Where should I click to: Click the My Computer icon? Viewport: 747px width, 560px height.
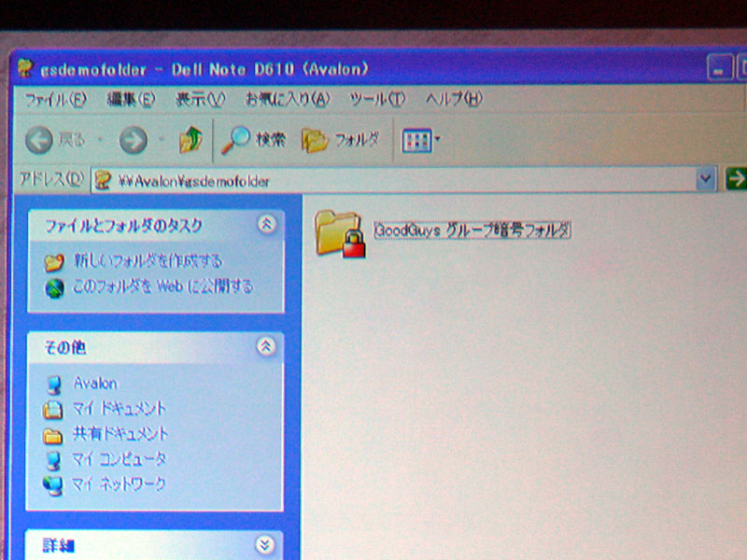click(53, 460)
